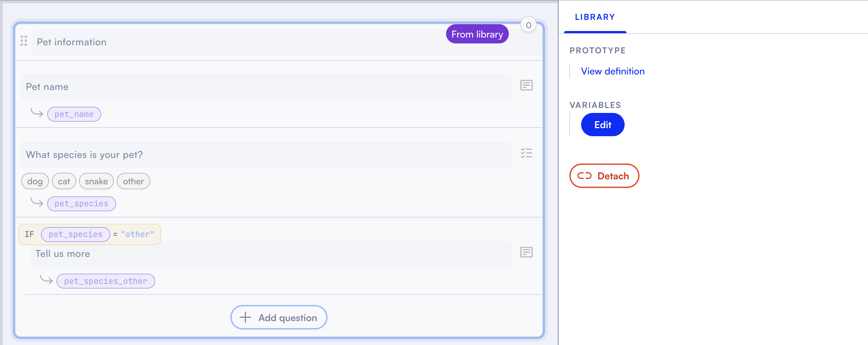
Task: Select the snake choice chip
Action: coord(96,181)
